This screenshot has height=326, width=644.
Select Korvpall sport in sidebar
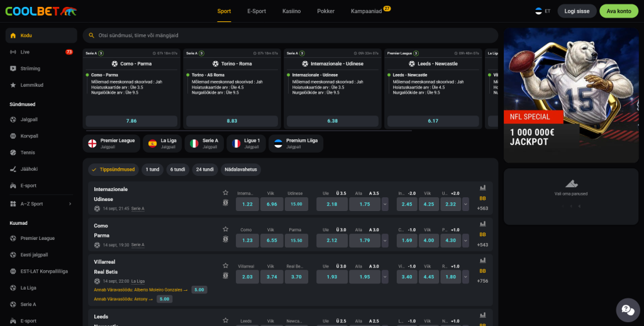click(x=41, y=136)
